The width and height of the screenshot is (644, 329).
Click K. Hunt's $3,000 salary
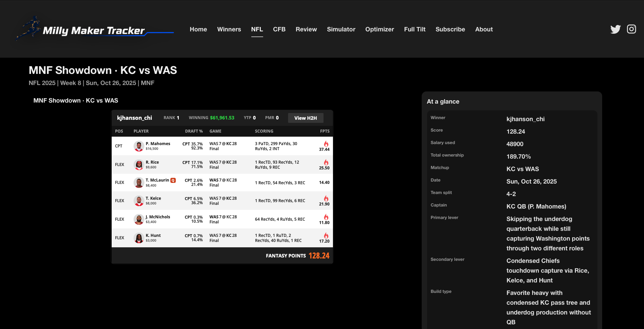click(151, 241)
